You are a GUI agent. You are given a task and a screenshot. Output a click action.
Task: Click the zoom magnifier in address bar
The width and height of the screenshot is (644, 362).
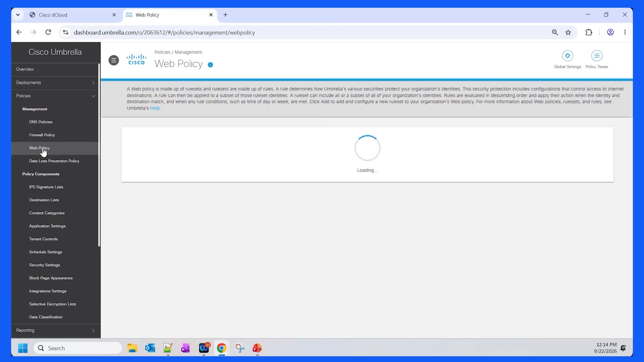pos(555,33)
